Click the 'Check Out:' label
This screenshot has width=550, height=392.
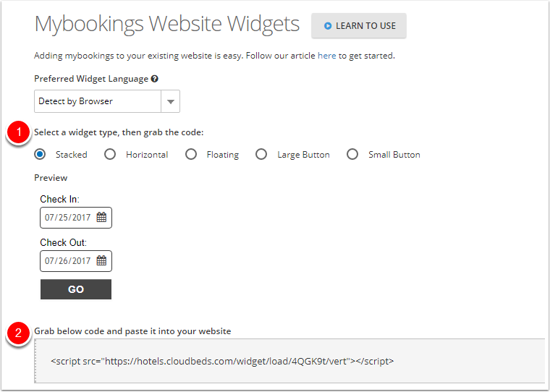(x=63, y=242)
